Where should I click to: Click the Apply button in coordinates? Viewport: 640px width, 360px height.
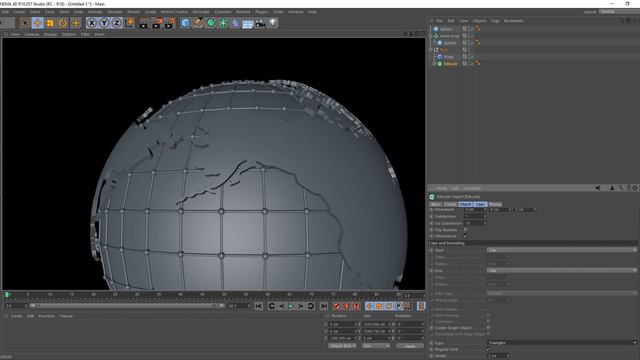click(x=410, y=346)
